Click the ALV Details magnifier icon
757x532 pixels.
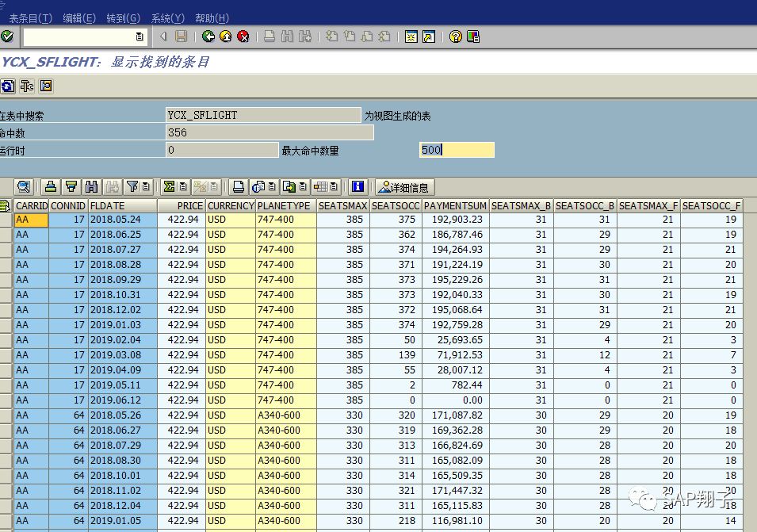click(23, 187)
